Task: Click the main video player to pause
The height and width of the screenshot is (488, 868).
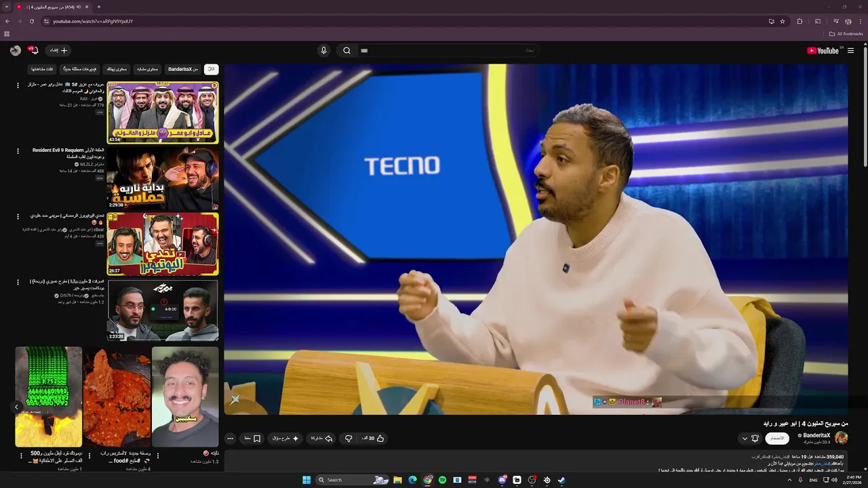Action: pyautogui.click(x=536, y=239)
